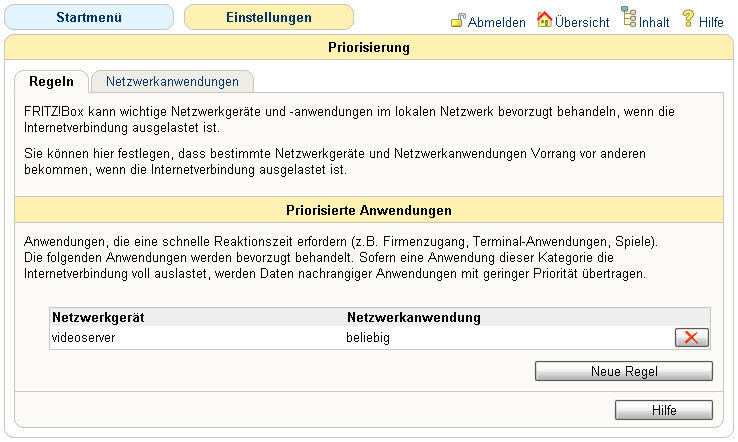Click the Inhalt tree icon
The width and height of the screenshot is (738, 442).
(x=629, y=18)
